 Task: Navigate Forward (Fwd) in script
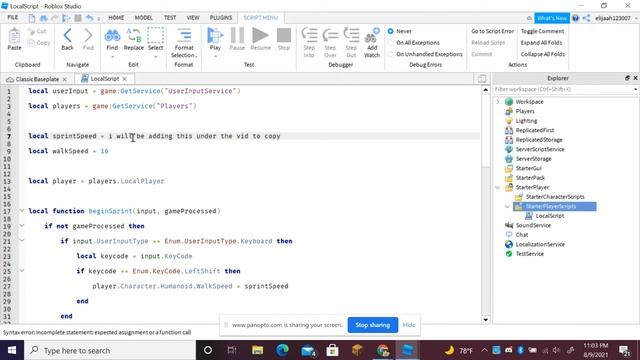pyautogui.click(x=88, y=39)
